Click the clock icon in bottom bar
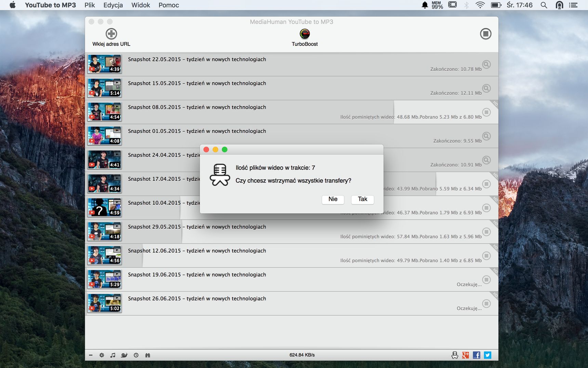The width and height of the screenshot is (588, 368). tap(136, 355)
